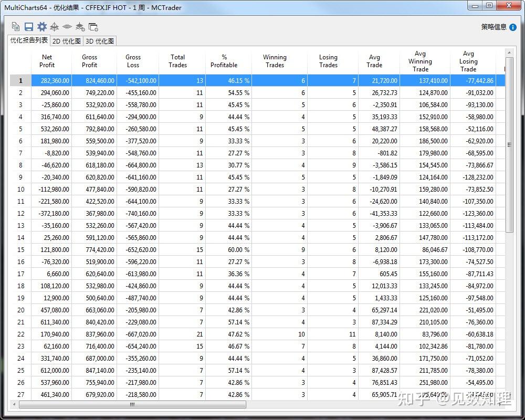Click net profit cell 612,000.00
Screen dimensions: 525x420
[51, 371]
